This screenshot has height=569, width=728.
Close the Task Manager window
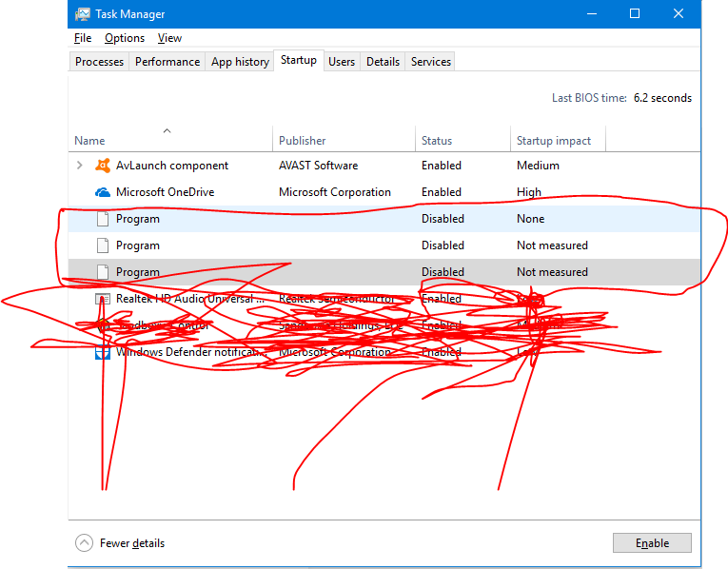[x=679, y=14]
